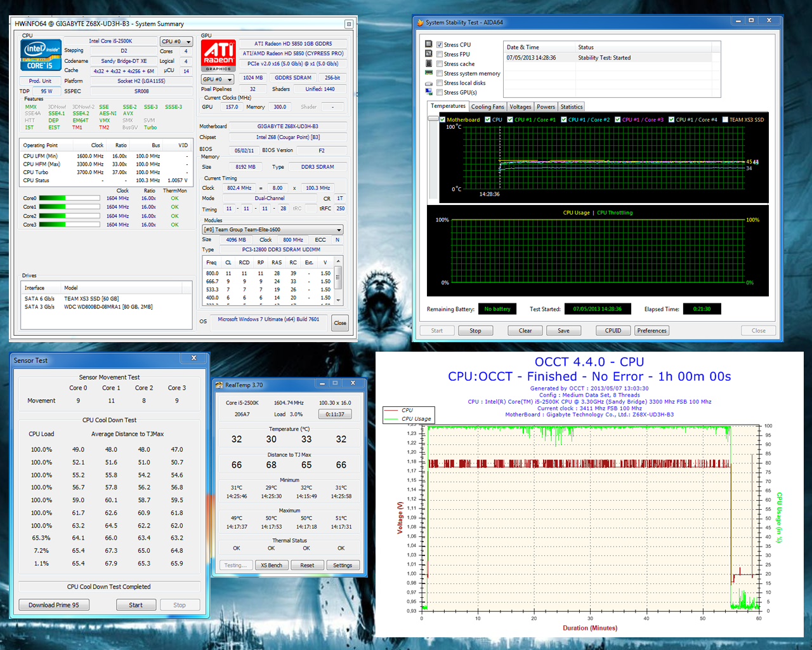Click the RAM icon beside Stress system memory
812x650 pixels.
(429, 73)
